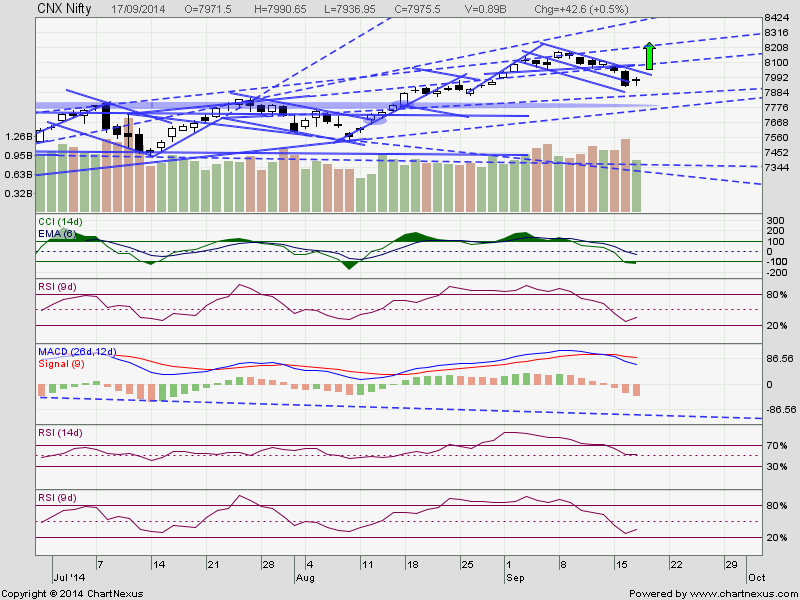Click the 86.56 MACD axis value

[780, 359]
